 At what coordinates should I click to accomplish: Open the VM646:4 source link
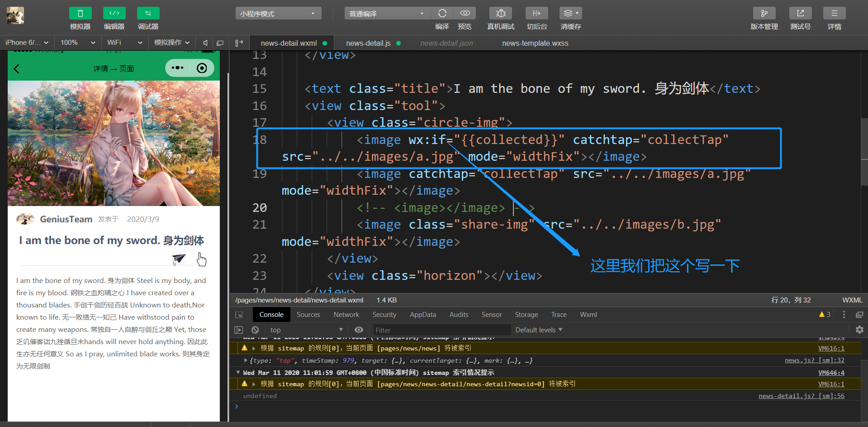pos(831,373)
